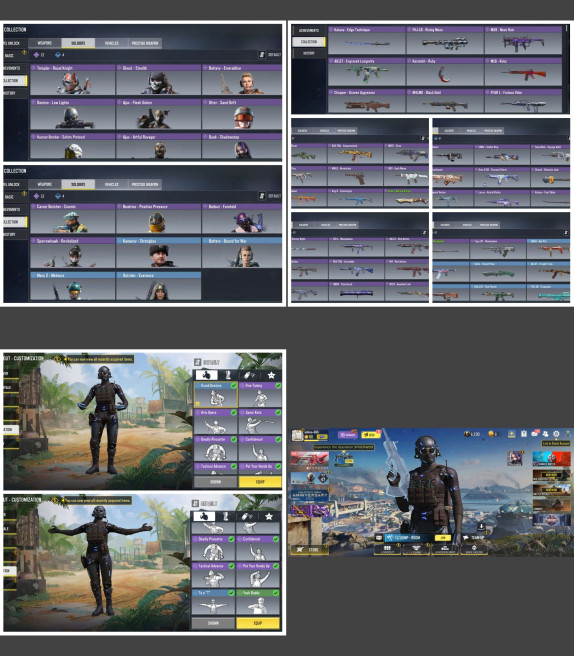Select spray category icon in upper customization
Viewport: 574px width, 656px height.
[249, 375]
